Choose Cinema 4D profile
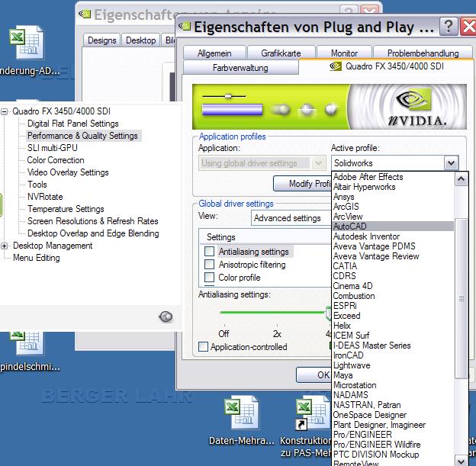Viewport: 476px width, 466px height. [393, 286]
